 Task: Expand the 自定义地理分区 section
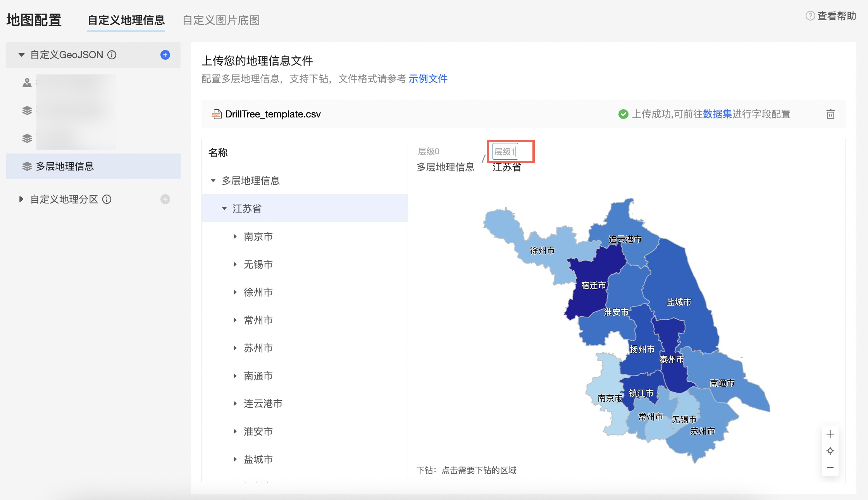click(21, 199)
